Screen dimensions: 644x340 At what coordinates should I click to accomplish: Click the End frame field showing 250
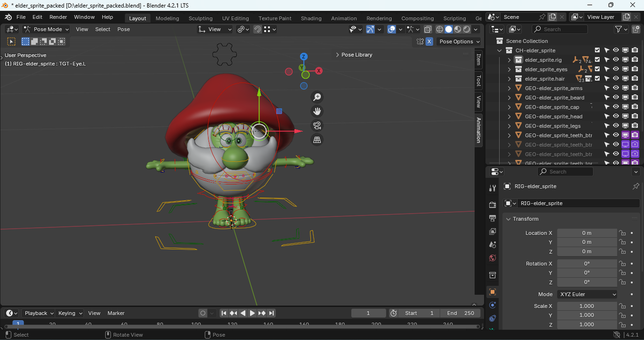[x=460, y=313]
